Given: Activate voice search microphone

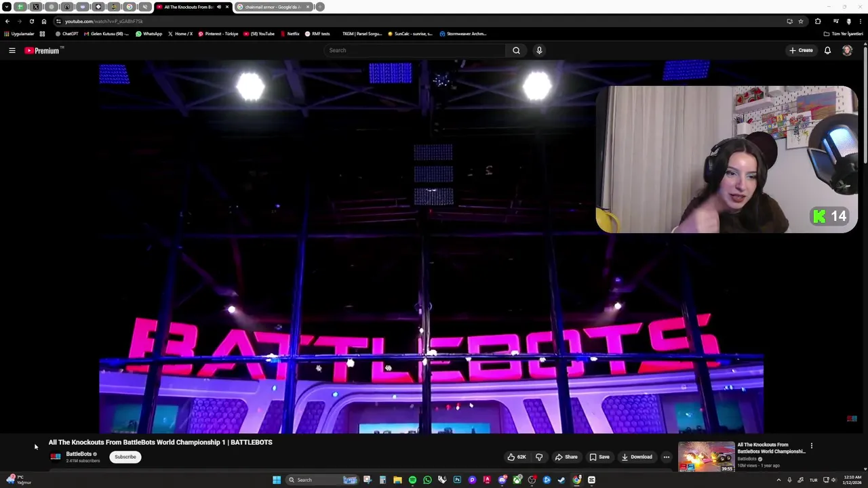Looking at the screenshot, I should (539, 50).
